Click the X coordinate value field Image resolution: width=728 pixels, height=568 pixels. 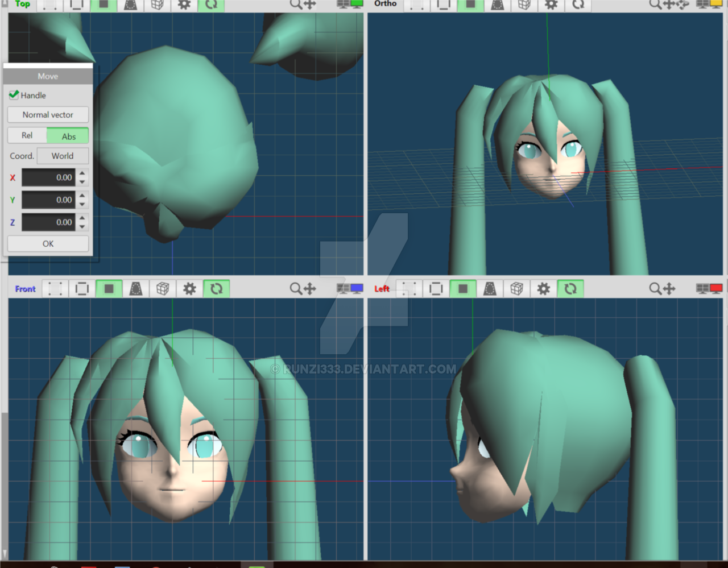[48, 177]
